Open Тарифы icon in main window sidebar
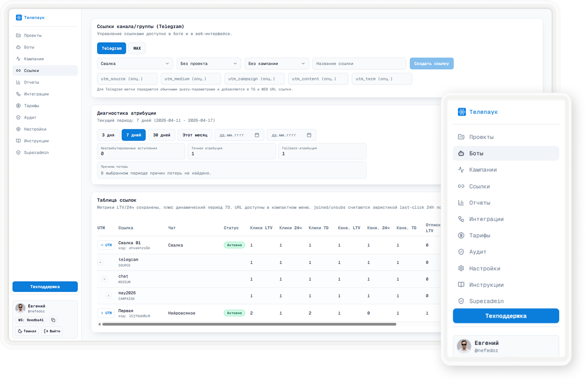 [x=18, y=106]
